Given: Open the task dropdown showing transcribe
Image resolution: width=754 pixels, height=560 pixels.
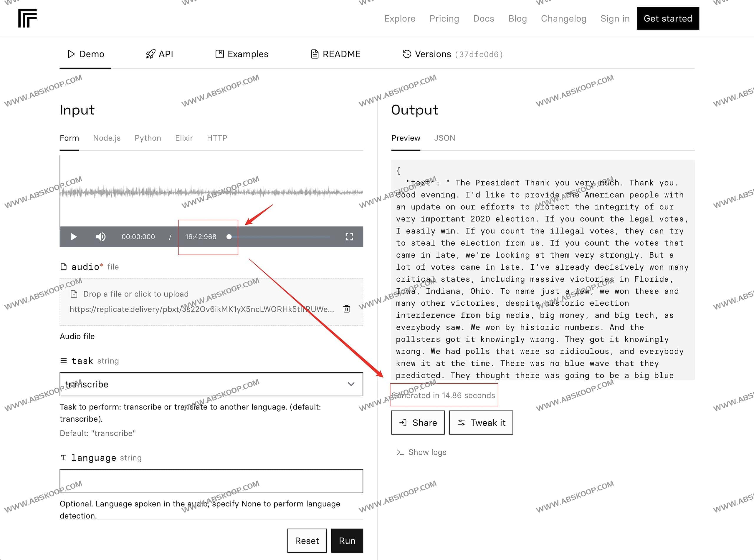Looking at the screenshot, I should 211,384.
